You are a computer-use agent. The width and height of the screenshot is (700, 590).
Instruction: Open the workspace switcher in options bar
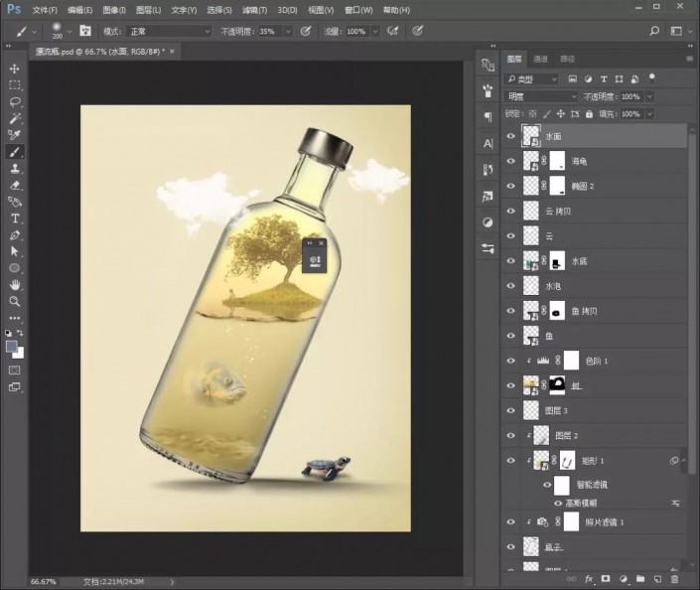(x=676, y=31)
